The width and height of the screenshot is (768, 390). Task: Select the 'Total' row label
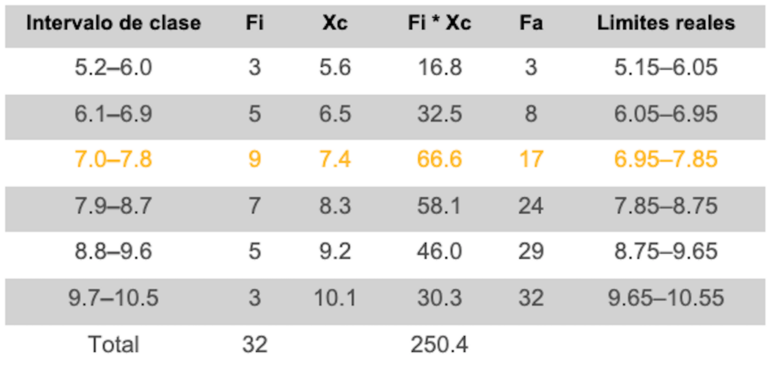click(x=113, y=345)
